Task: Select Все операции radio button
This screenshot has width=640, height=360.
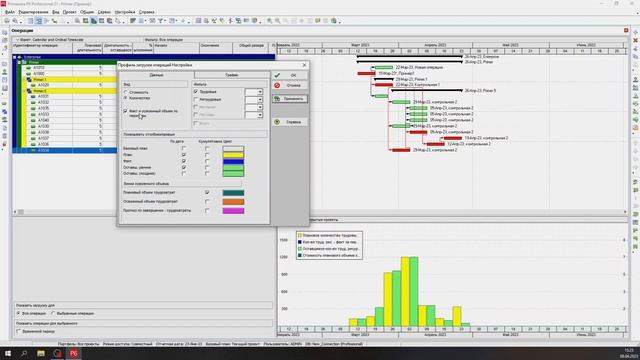Action: pos(18,313)
